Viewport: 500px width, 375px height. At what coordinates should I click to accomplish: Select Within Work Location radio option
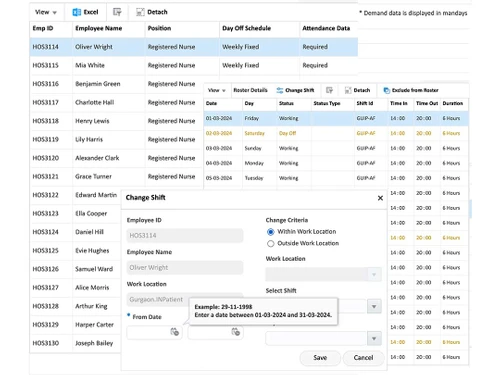270,232
